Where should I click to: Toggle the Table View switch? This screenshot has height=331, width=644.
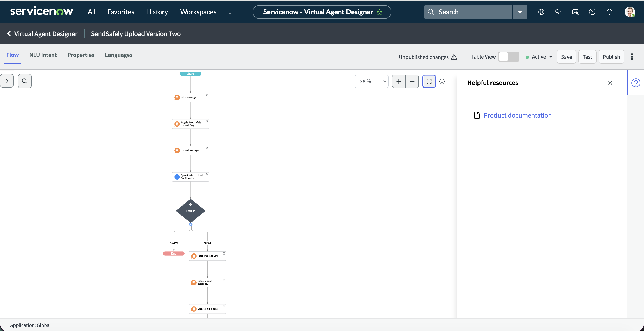tap(508, 57)
